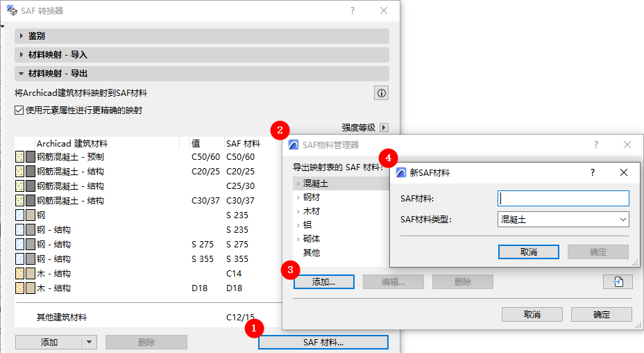Click help question mark in 新SAF材料 dialog
Screen dimensions: 644x353
tap(592, 172)
